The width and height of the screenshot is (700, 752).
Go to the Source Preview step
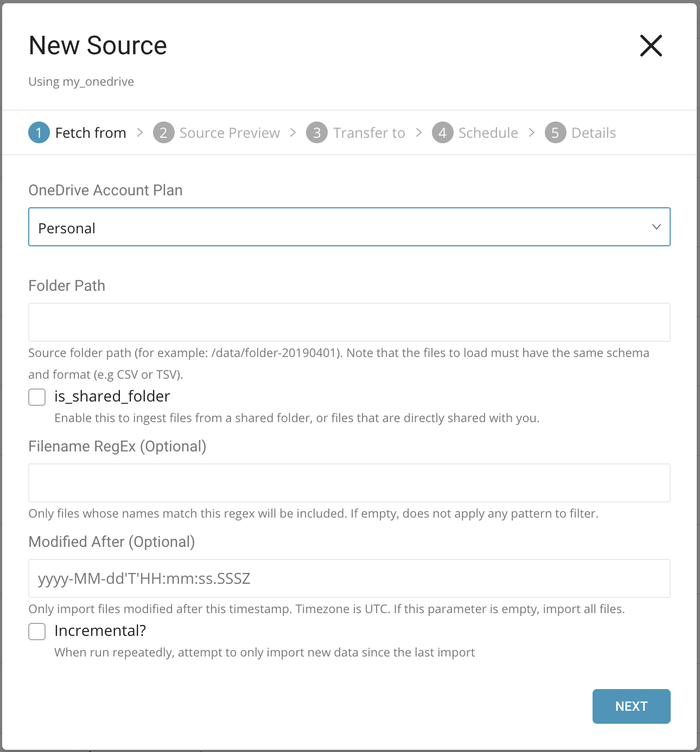(x=230, y=133)
